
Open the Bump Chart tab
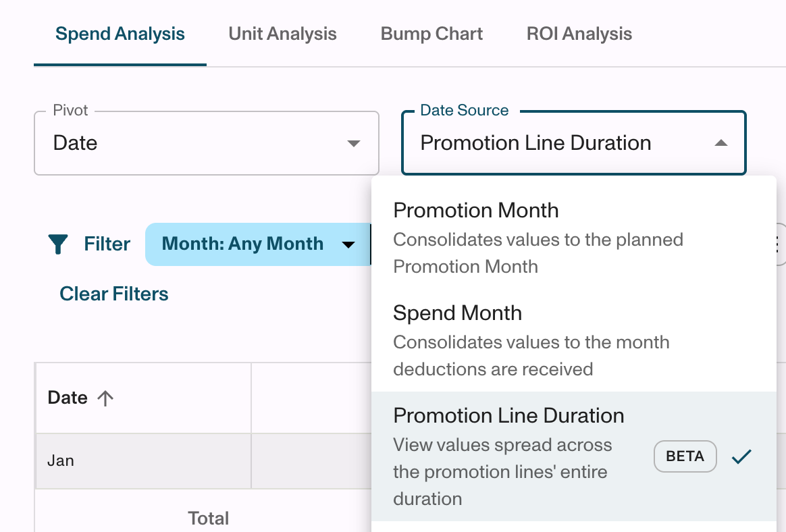tap(431, 34)
